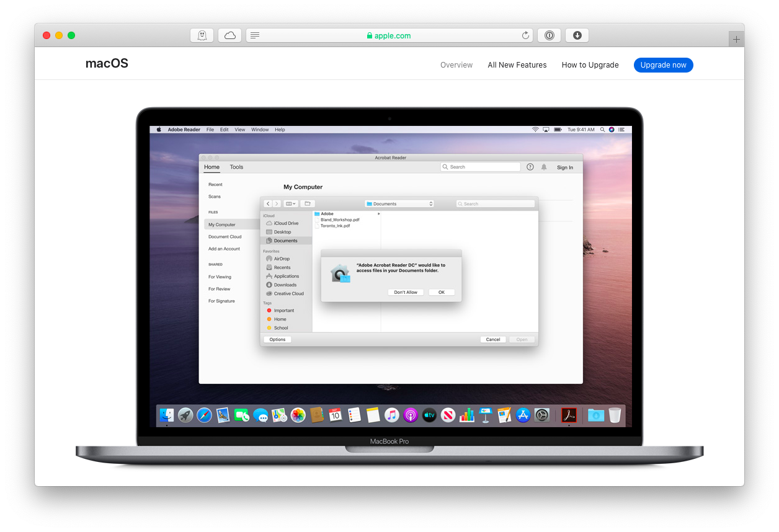Image resolution: width=779 pixels, height=532 pixels.
Task: Click Sign In in Acrobat Reader
Action: [x=565, y=167]
